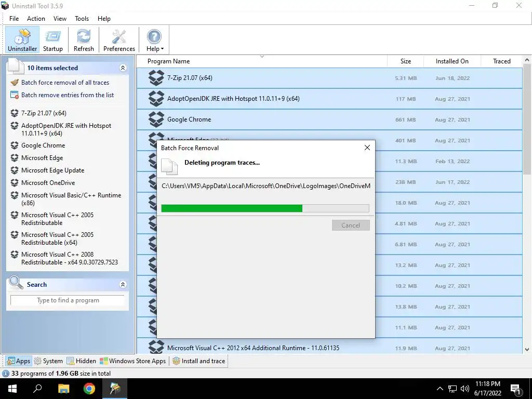
Task: Click the icon beside Batch remove entries
Action: pyautogui.click(x=15, y=95)
